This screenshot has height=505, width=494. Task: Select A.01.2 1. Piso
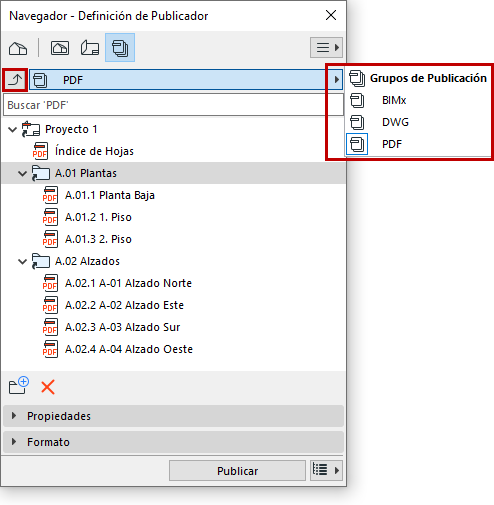tap(98, 217)
